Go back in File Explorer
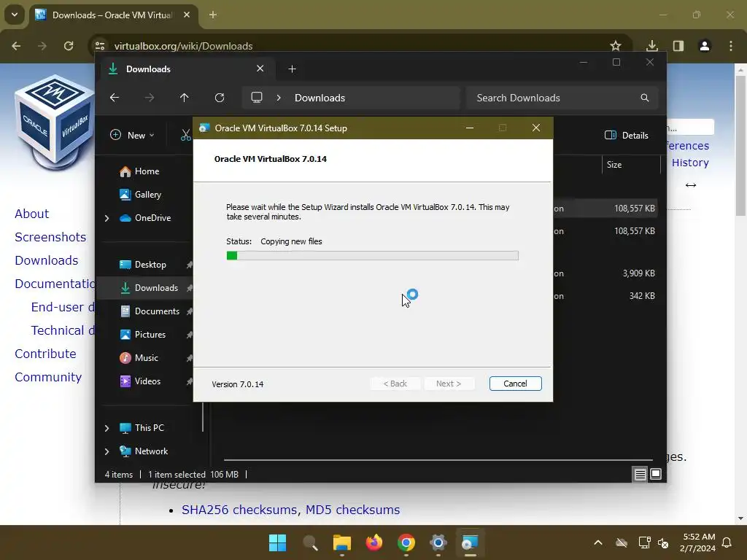Image resolution: width=747 pixels, height=560 pixels. coord(115,98)
